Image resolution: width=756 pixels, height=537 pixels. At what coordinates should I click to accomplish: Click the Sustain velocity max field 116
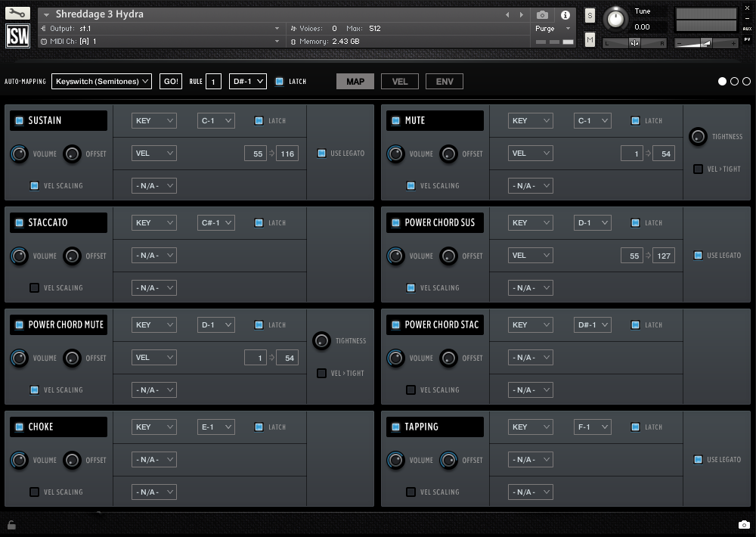point(287,154)
